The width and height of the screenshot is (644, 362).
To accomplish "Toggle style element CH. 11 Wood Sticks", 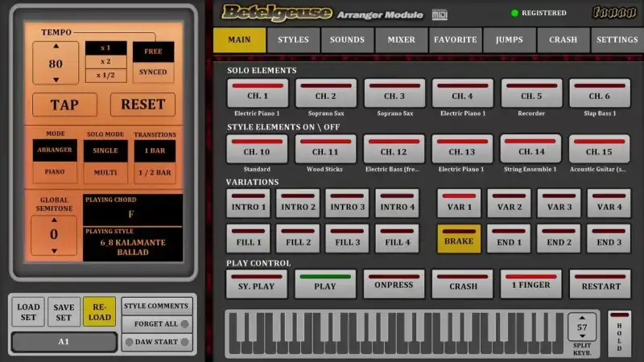I will click(x=325, y=149).
